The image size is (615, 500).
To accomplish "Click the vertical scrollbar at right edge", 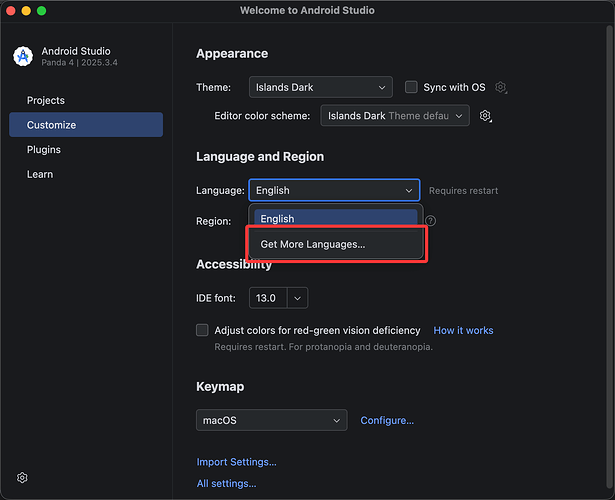I will click(x=610, y=257).
